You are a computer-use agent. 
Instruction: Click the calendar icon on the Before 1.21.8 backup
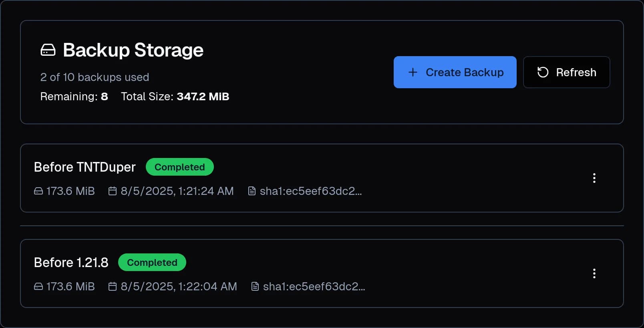tap(113, 287)
